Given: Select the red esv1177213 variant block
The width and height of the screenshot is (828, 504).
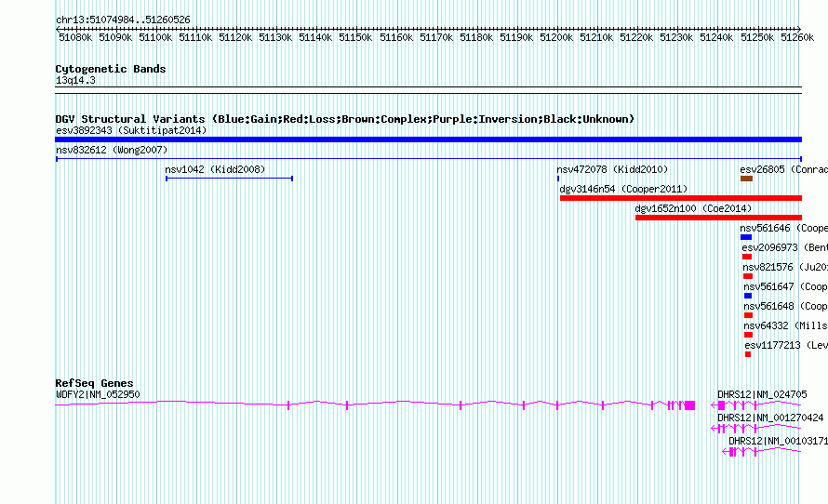Looking at the screenshot, I should (x=748, y=354).
